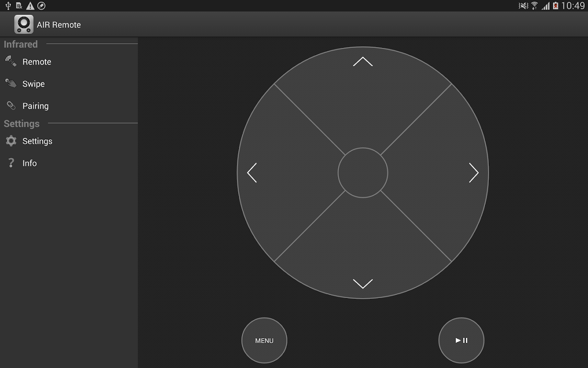Tap the center select button of D-pad
Screen dimensions: 588x368
coord(363,173)
